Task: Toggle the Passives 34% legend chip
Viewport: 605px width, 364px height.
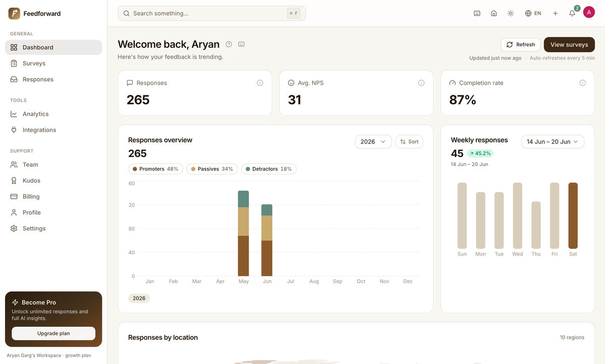Action: pos(212,169)
